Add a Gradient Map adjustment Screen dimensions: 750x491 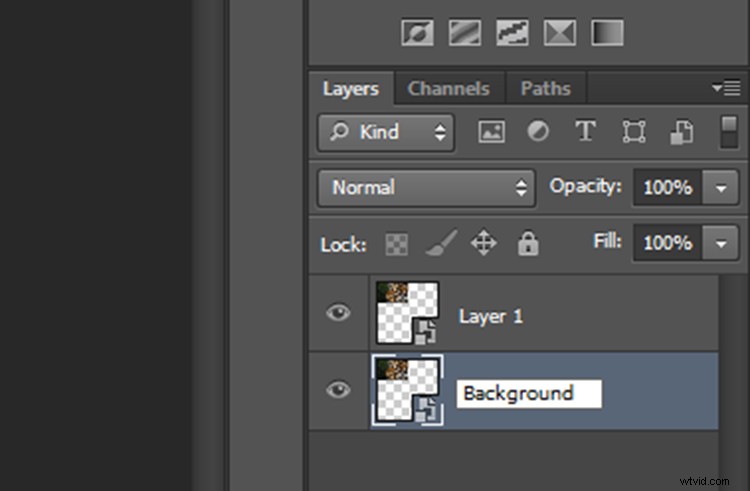[x=607, y=33]
